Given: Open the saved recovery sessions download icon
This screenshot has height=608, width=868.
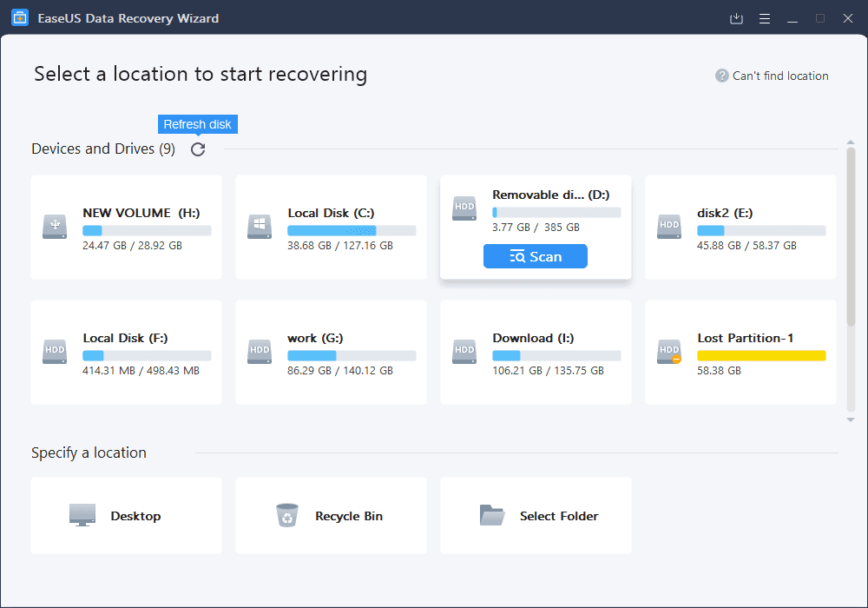Looking at the screenshot, I should click(x=736, y=17).
